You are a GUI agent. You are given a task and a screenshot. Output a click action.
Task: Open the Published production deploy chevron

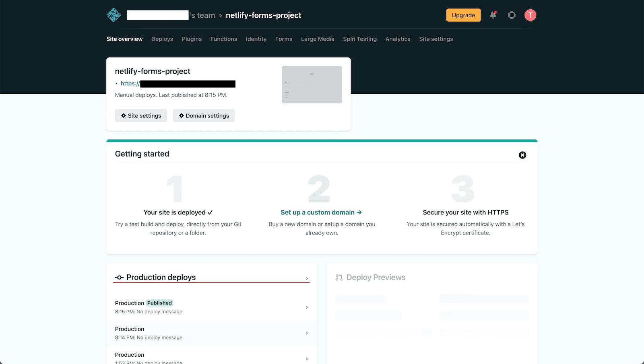point(307,307)
